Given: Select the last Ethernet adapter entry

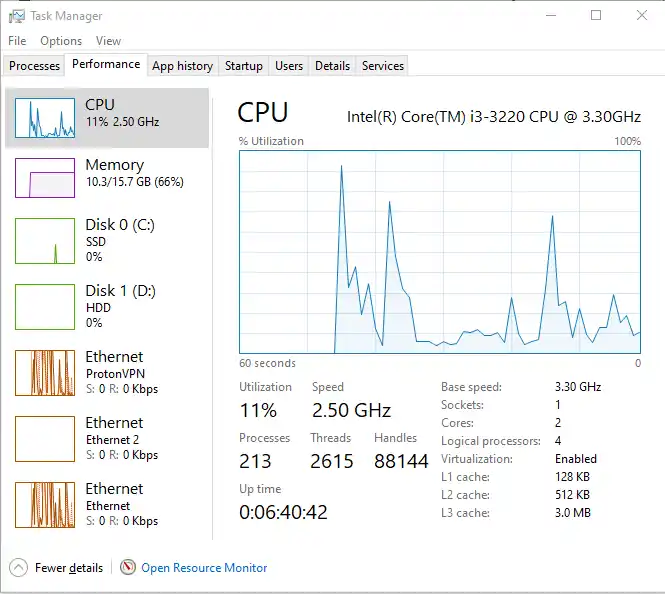Looking at the screenshot, I should 107,505.
